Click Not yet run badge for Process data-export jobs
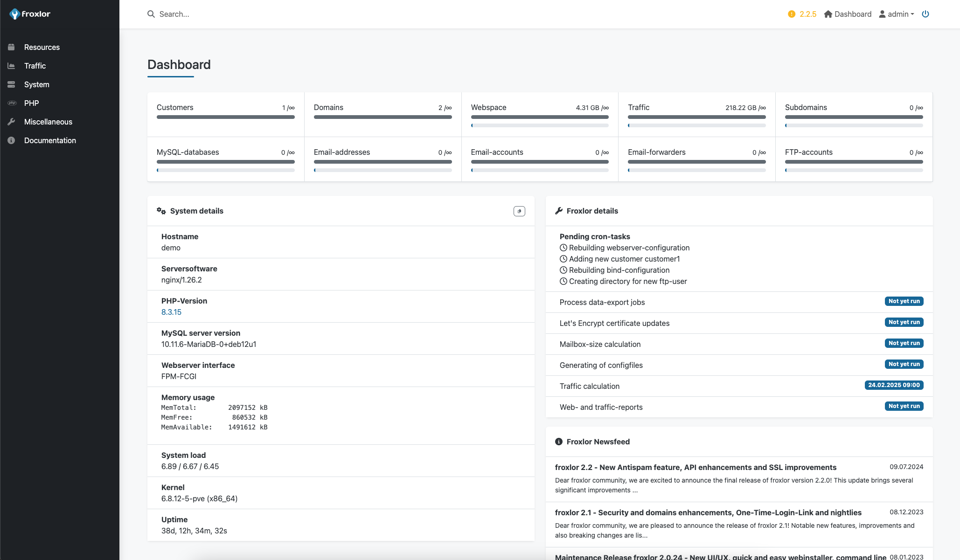 904,301
